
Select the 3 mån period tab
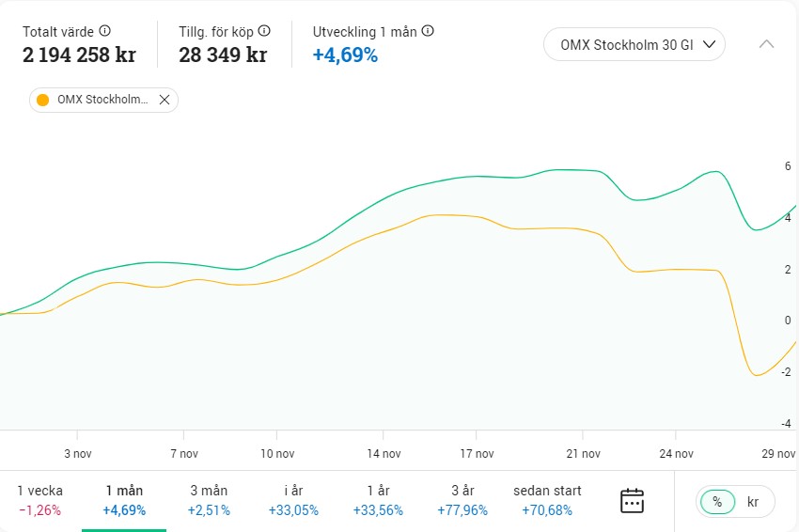pyautogui.click(x=208, y=500)
